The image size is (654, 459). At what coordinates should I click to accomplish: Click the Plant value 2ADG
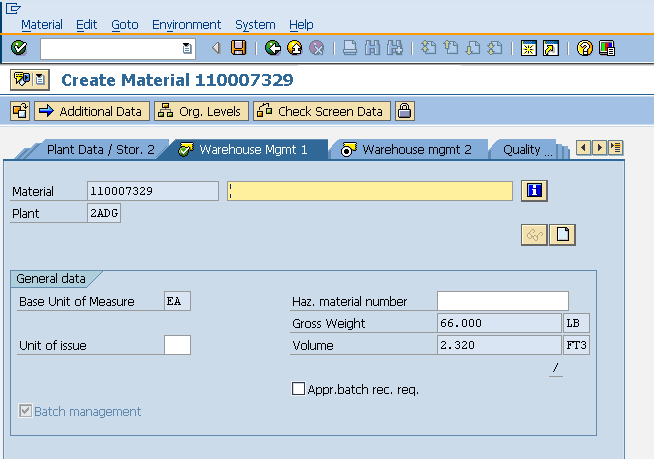pyautogui.click(x=104, y=213)
